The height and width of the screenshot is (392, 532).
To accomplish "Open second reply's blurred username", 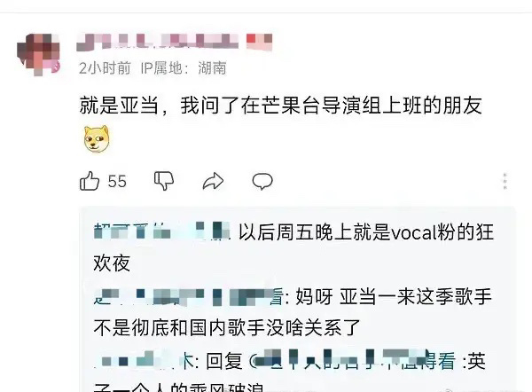I will (x=184, y=297).
